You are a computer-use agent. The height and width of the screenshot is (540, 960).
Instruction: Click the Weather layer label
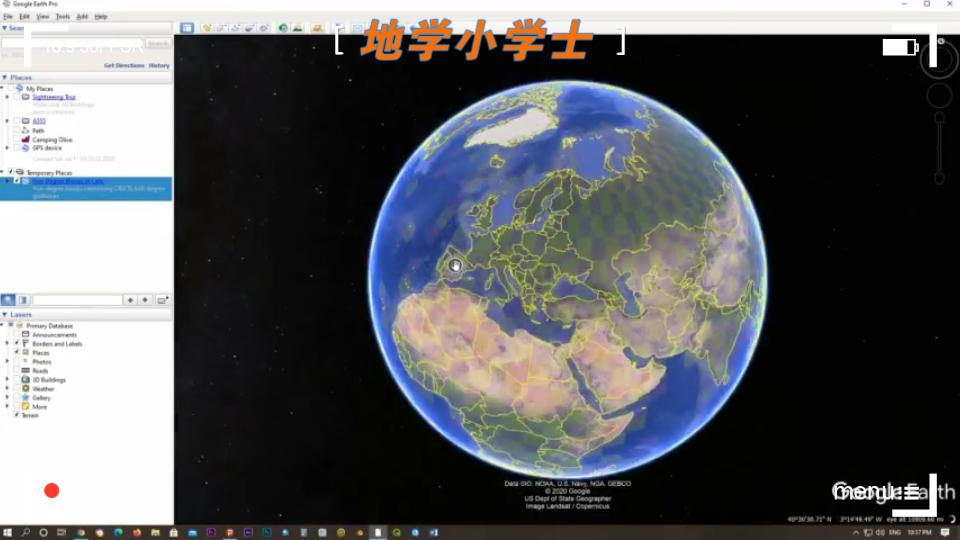point(43,389)
